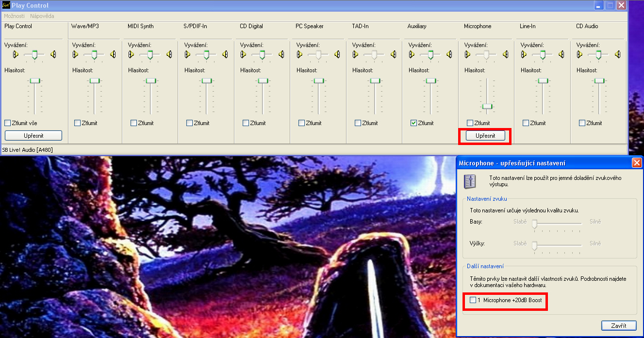Click left speaker icon of Auxiliary balance
The width and height of the screenshot is (644, 338).
point(413,54)
